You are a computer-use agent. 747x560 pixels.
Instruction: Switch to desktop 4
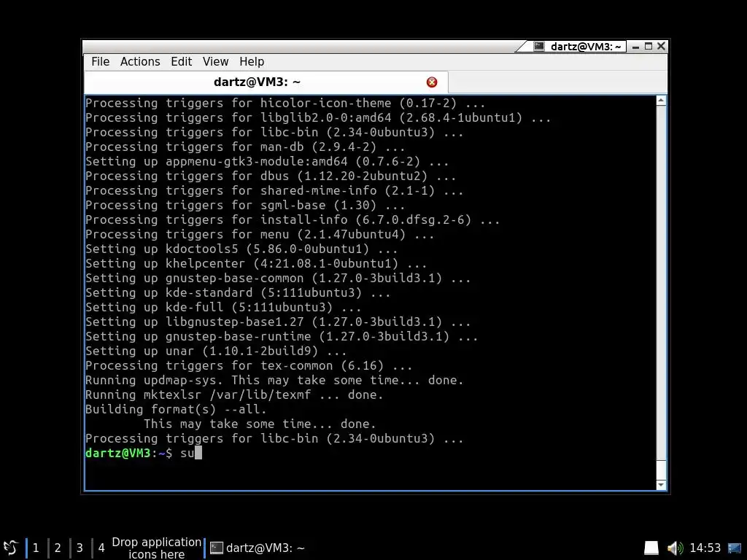[x=101, y=548]
